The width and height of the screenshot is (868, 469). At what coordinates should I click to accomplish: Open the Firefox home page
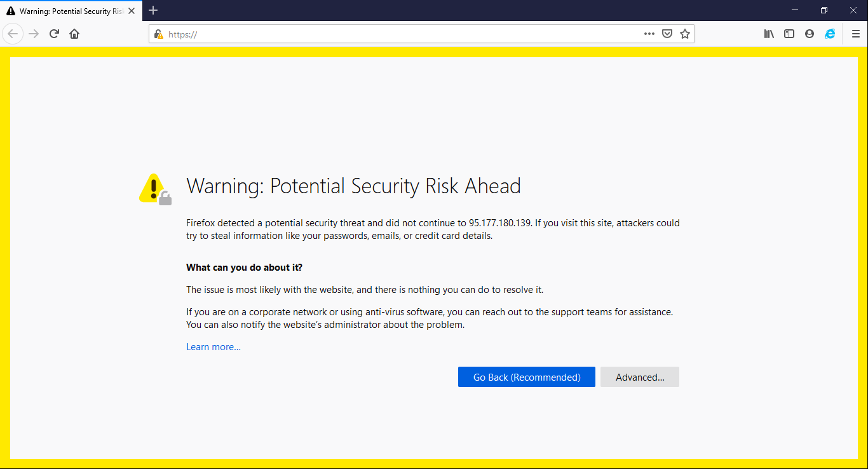[x=74, y=34]
